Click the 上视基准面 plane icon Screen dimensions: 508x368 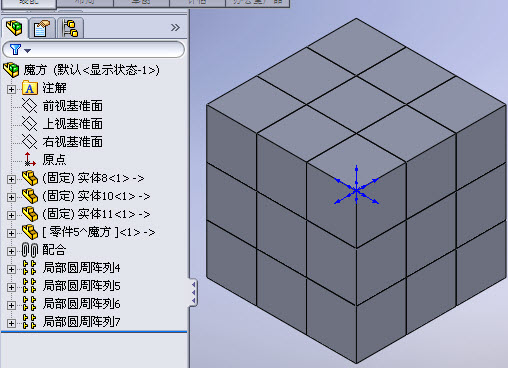click(x=30, y=124)
